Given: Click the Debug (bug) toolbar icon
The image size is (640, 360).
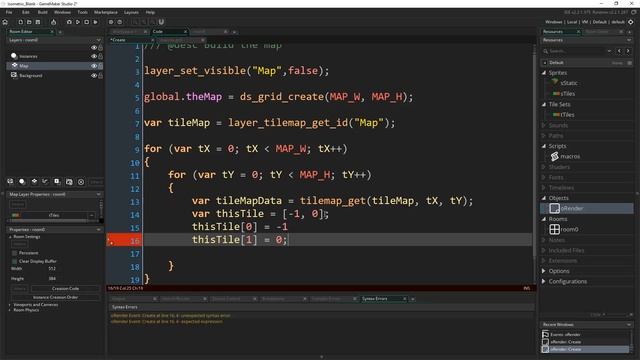Looking at the screenshot, I should coord(69,22).
